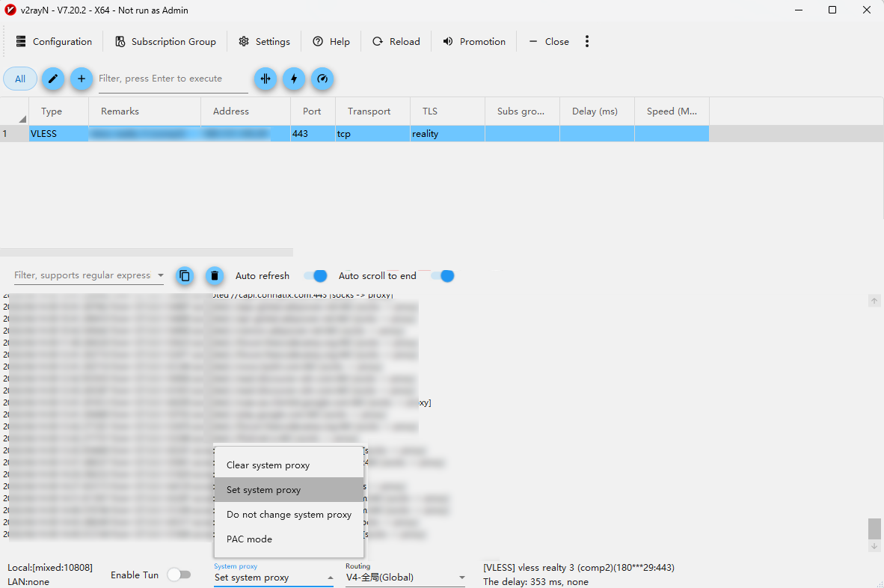Click the server filter input field
This screenshot has width=884, height=588.
click(x=173, y=79)
